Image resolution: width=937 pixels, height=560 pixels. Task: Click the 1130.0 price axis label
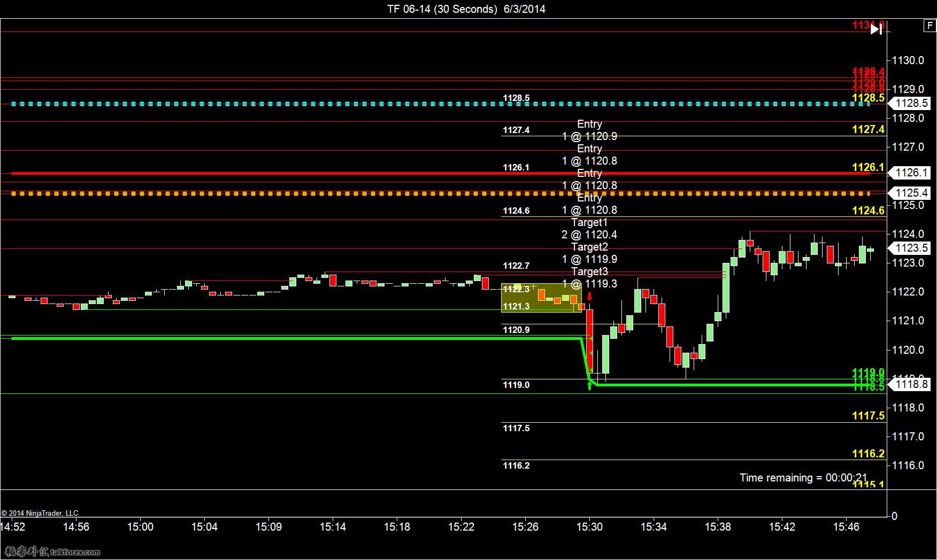tap(908, 60)
